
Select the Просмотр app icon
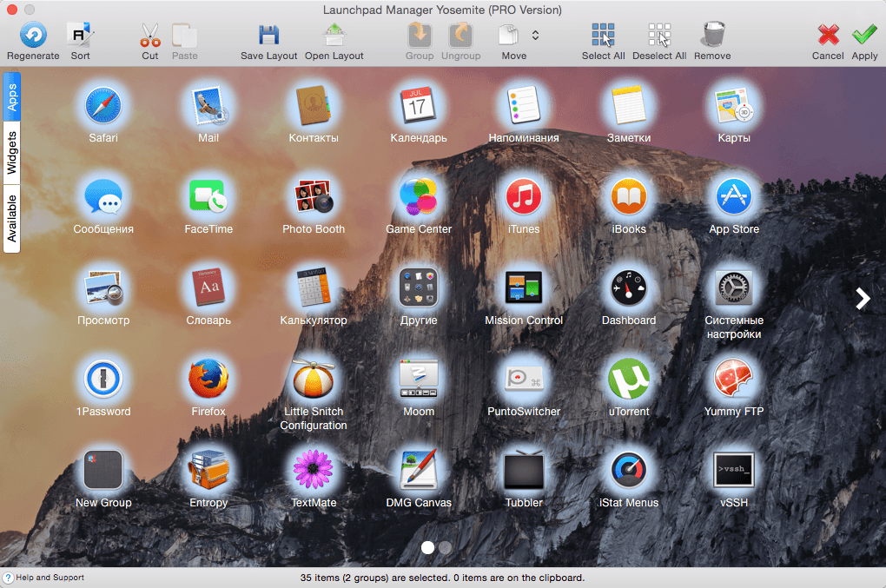click(x=102, y=288)
